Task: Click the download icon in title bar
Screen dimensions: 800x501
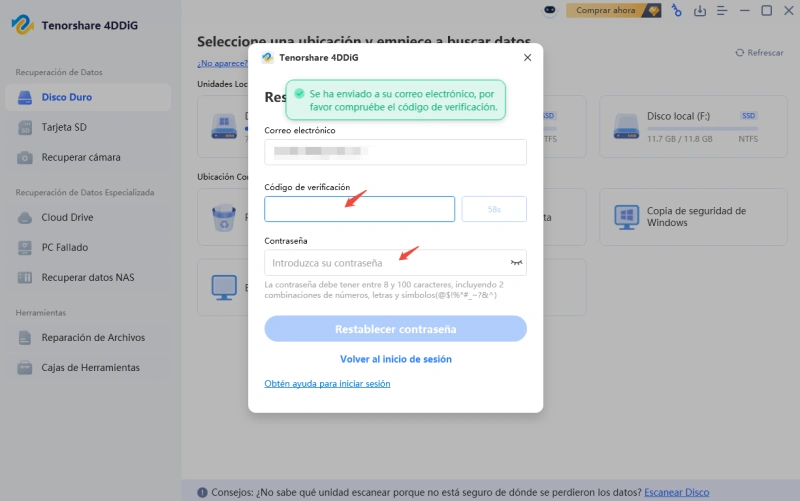Action: click(x=699, y=10)
